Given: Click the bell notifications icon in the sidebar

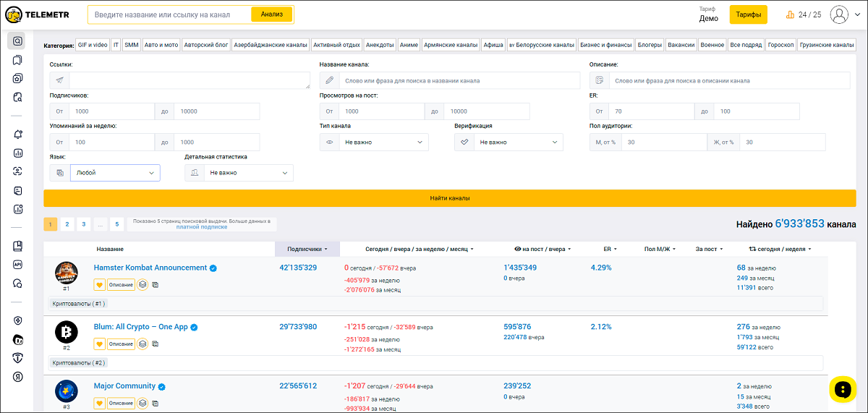Looking at the screenshot, I should (17, 135).
